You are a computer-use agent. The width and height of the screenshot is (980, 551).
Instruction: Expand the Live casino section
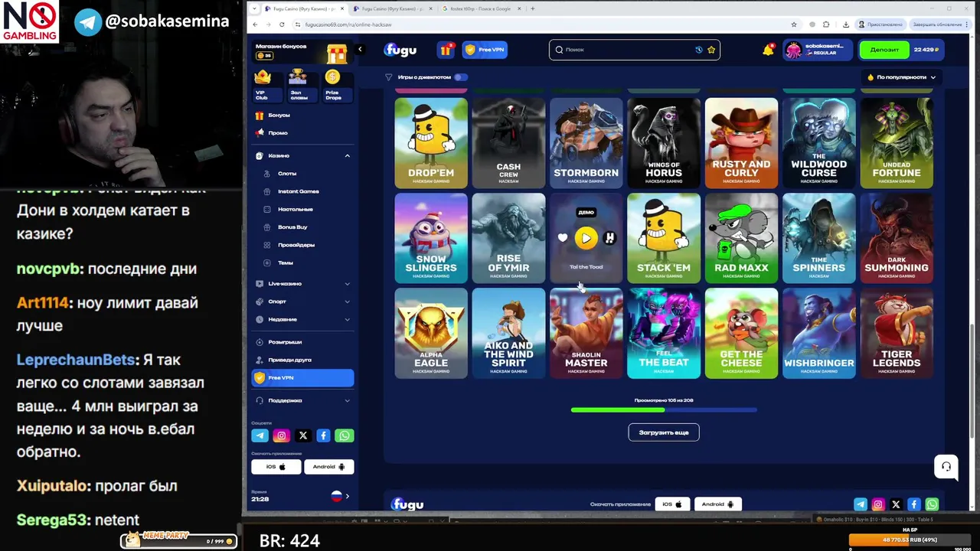tap(347, 284)
